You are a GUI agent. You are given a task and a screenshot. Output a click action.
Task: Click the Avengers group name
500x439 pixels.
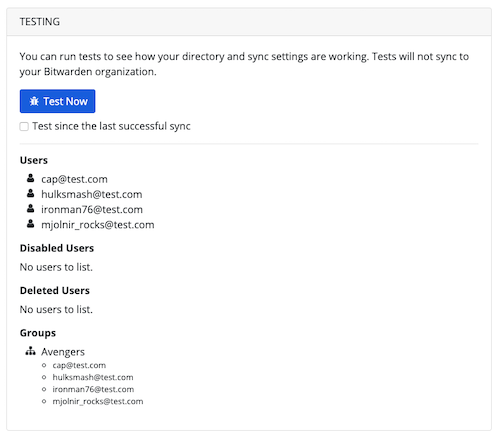(63, 352)
